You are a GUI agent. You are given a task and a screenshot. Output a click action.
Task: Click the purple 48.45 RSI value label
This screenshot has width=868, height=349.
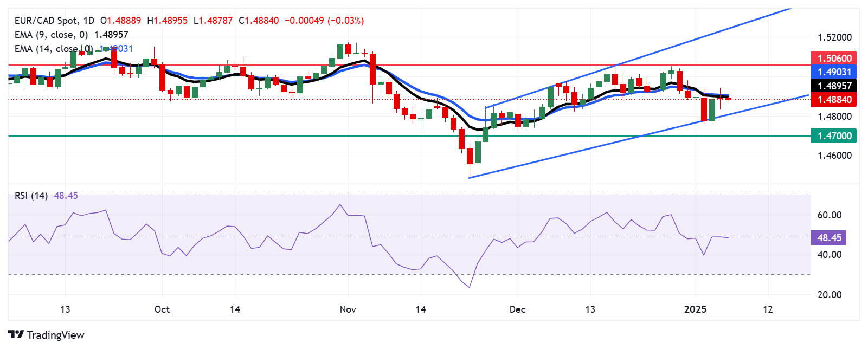[829, 238]
